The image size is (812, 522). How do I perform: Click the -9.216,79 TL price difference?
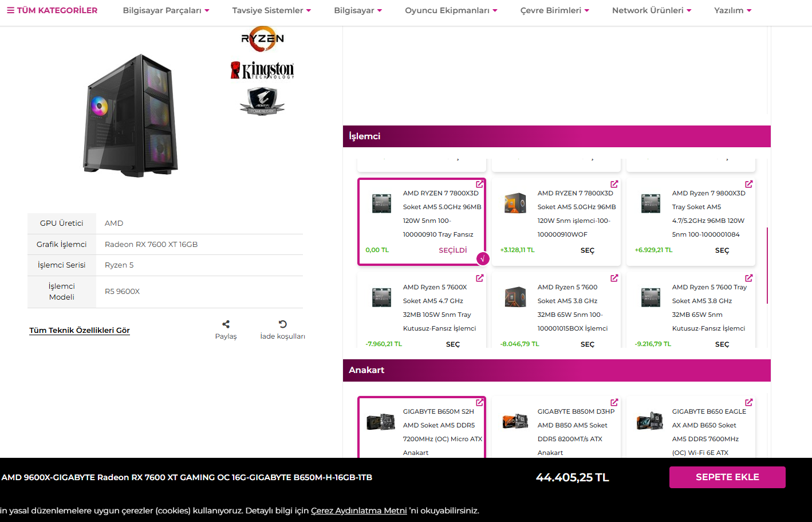653,344
